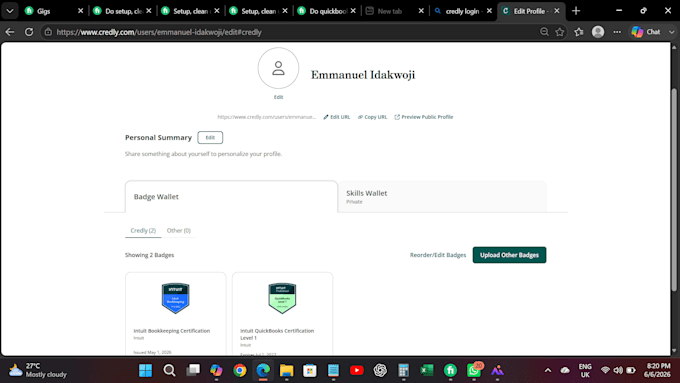680x383 pixels.
Task: Click Edit button beside Personal Summary
Action: click(210, 137)
